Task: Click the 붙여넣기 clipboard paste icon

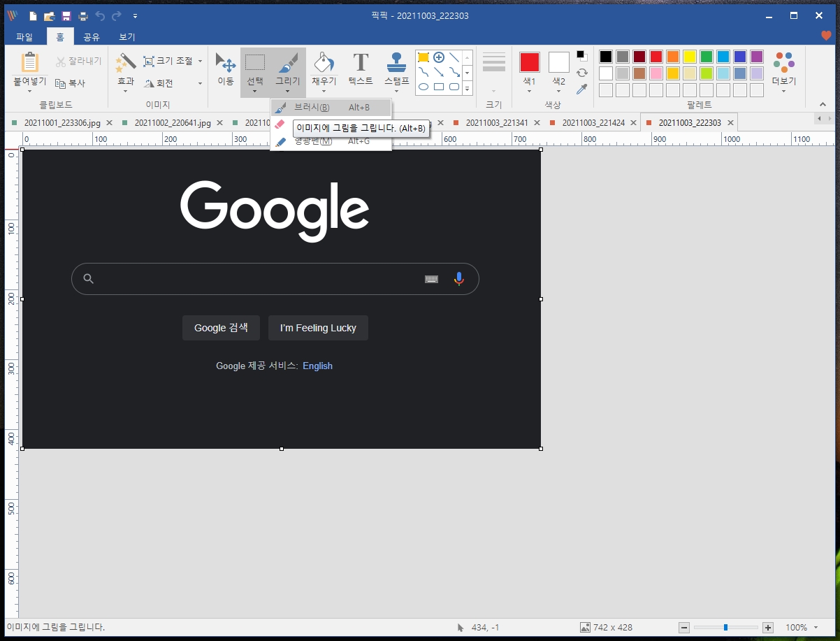Action: click(30, 62)
